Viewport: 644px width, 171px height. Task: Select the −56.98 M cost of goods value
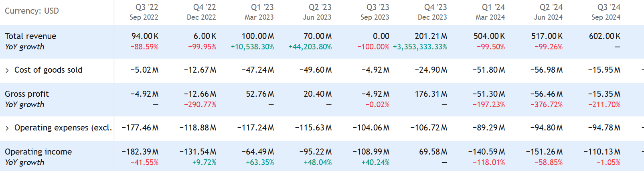(546, 70)
